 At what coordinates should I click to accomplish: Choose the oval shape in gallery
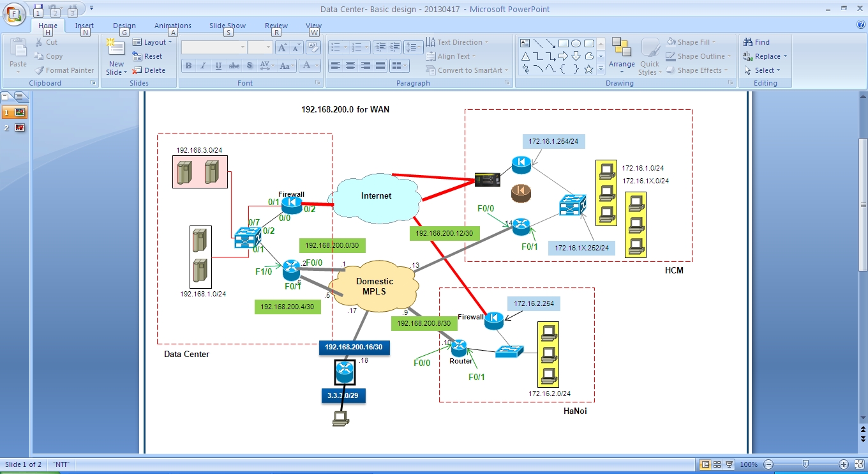576,43
